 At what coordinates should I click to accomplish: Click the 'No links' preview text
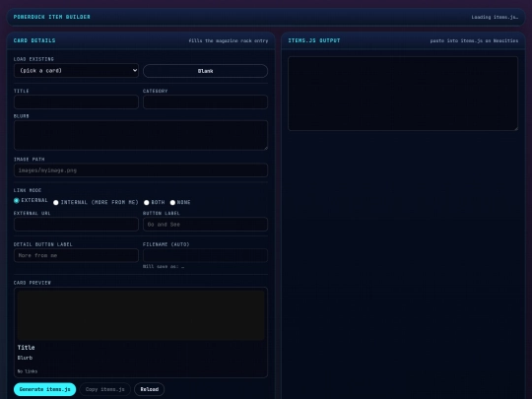(x=28, y=371)
